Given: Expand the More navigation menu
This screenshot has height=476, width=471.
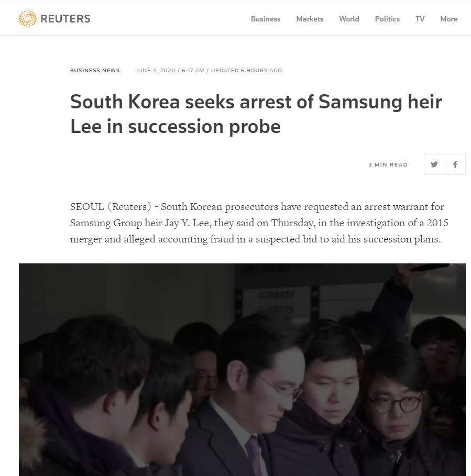Looking at the screenshot, I should click(448, 19).
